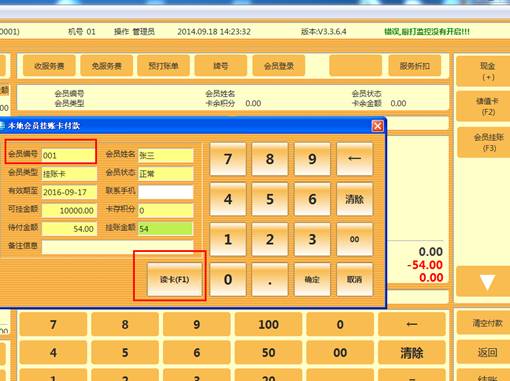The image size is (510, 381).
Task: Click the backspace arrow on dialog keypad
Action: click(x=354, y=159)
